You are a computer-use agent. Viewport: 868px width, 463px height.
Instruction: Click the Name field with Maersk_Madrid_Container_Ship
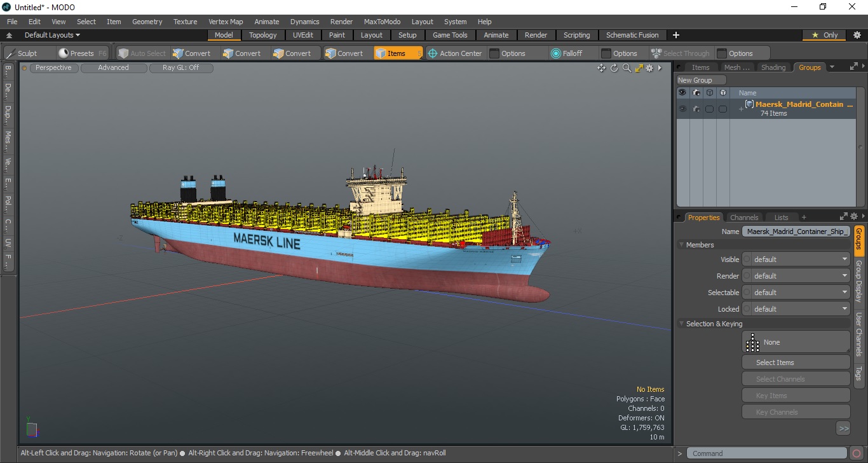coord(796,231)
